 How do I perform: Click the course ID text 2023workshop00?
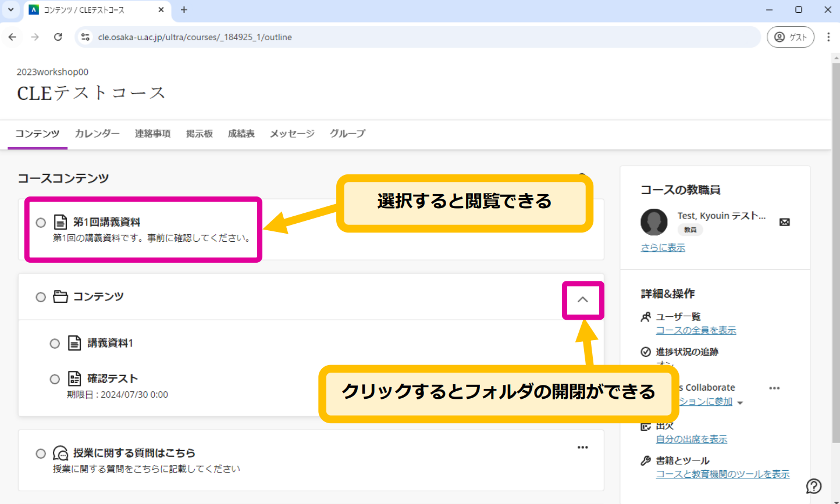coord(52,72)
